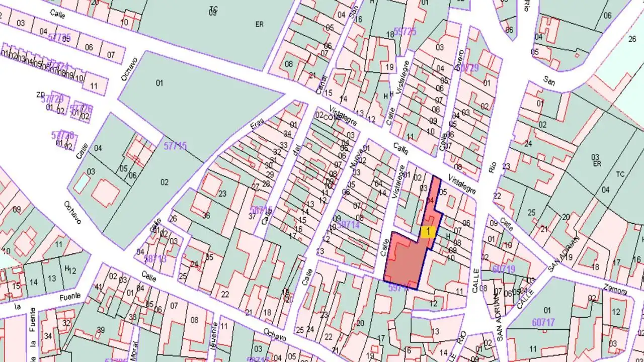The height and width of the screenshot is (362, 644).
Task: Click block number label 58713
Action: (155, 258)
